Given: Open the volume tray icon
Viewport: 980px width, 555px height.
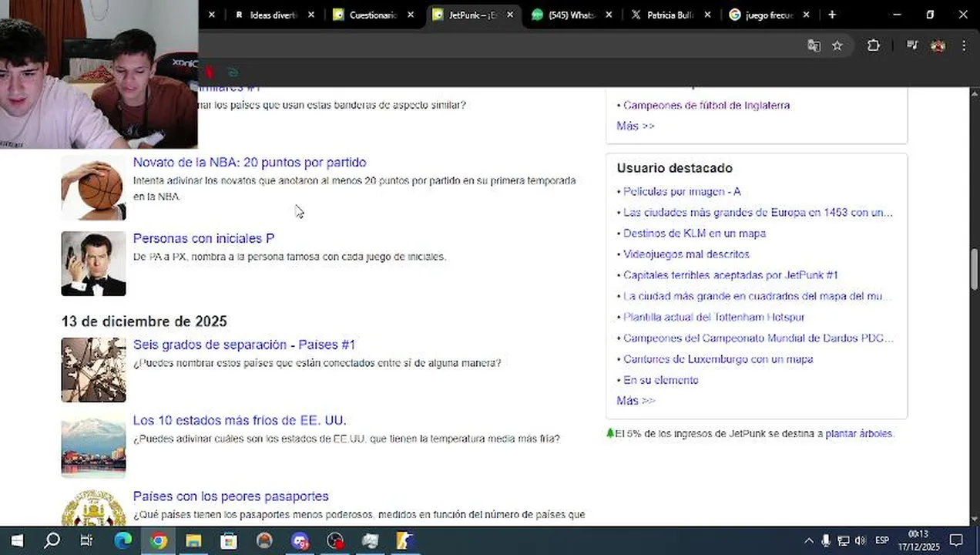Looking at the screenshot, I should 861,540.
